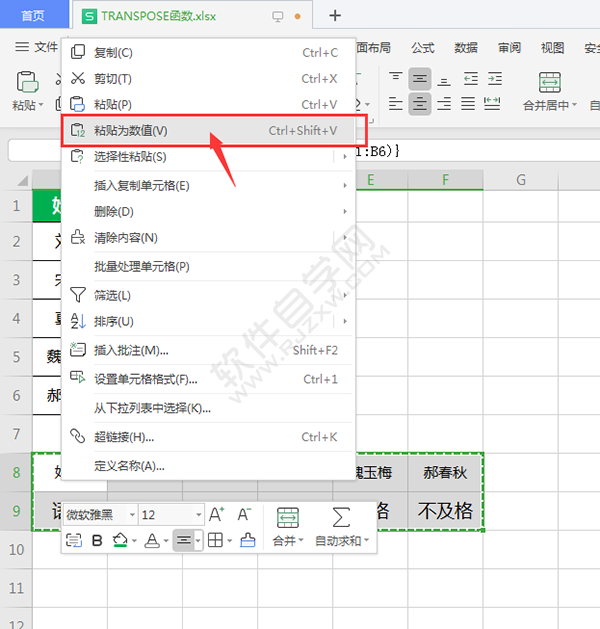Image resolution: width=600 pixels, height=629 pixels.
Task: Open the 审阅 ribbon tab
Action: [x=509, y=48]
